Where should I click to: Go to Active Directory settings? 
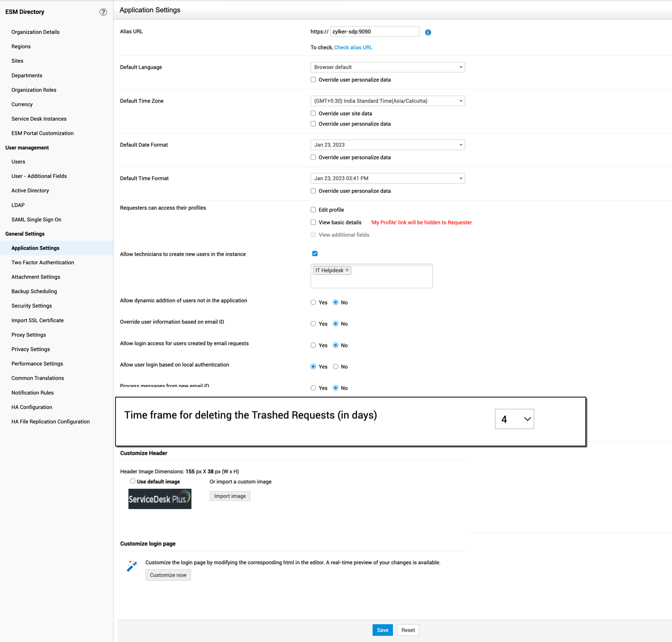tap(30, 191)
